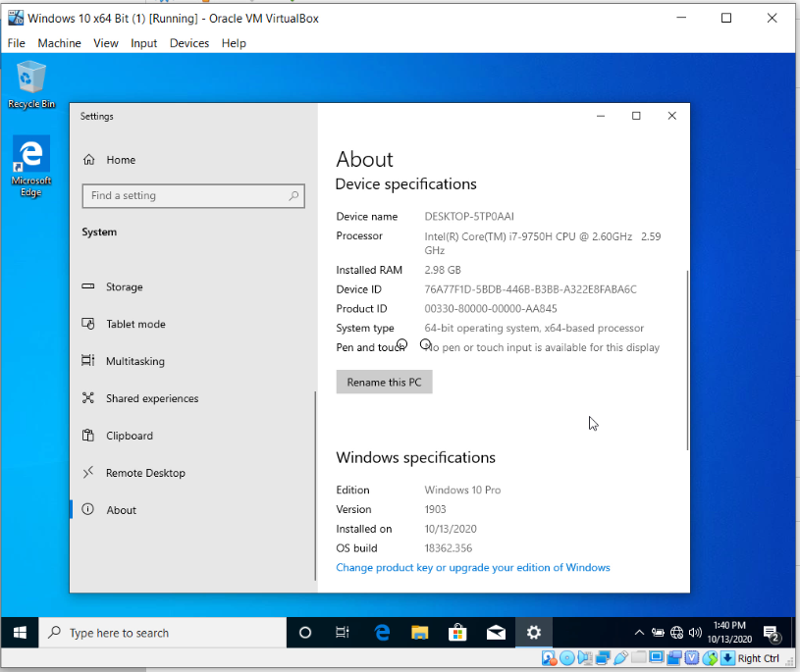The image size is (800, 672).
Task: Click the VirtualBox keyboard capture arrow icon
Action: pyautogui.click(x=728, y=658)
